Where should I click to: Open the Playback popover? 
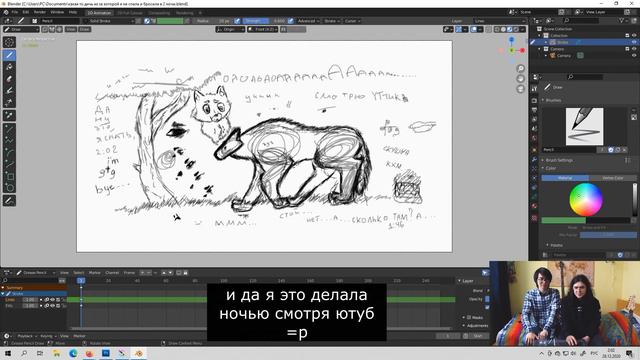pyautogui.click(x=27, y=336)
